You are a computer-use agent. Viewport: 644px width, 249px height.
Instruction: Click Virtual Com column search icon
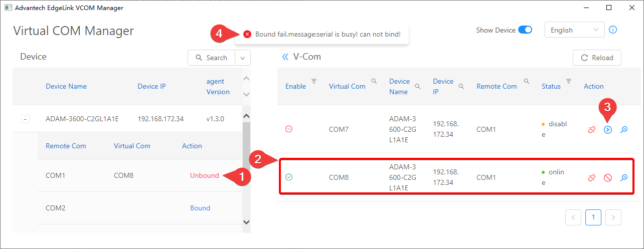[x=374, y=81]
